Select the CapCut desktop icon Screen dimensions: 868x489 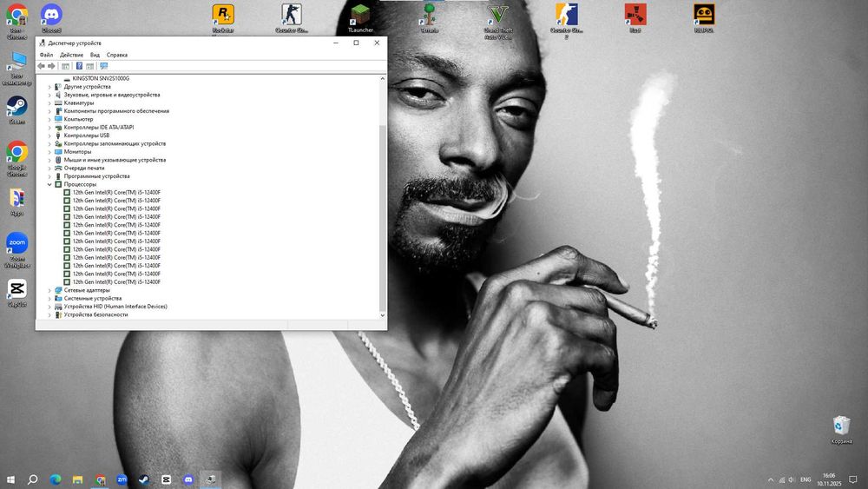point(16,293)
